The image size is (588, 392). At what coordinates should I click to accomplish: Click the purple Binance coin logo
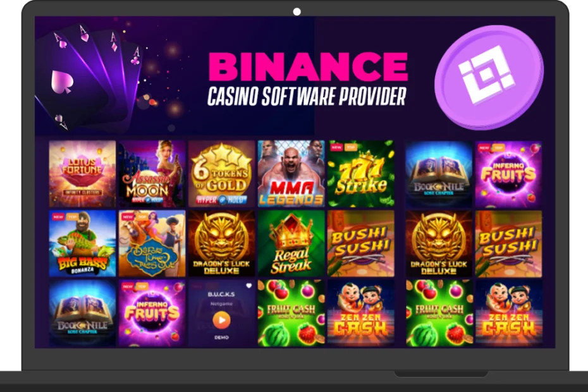pos(489,77)
